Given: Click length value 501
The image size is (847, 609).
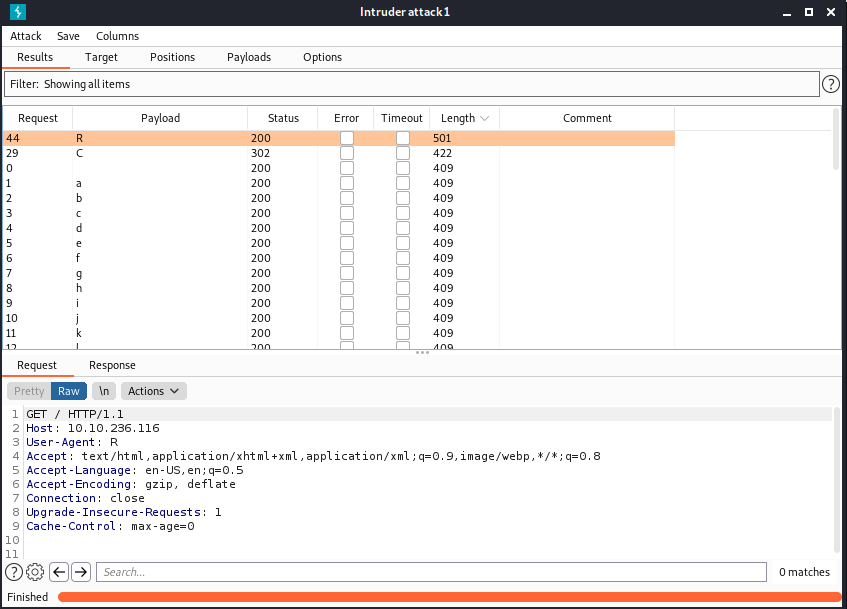Looking at the screenshot, I should pos(442,138).
